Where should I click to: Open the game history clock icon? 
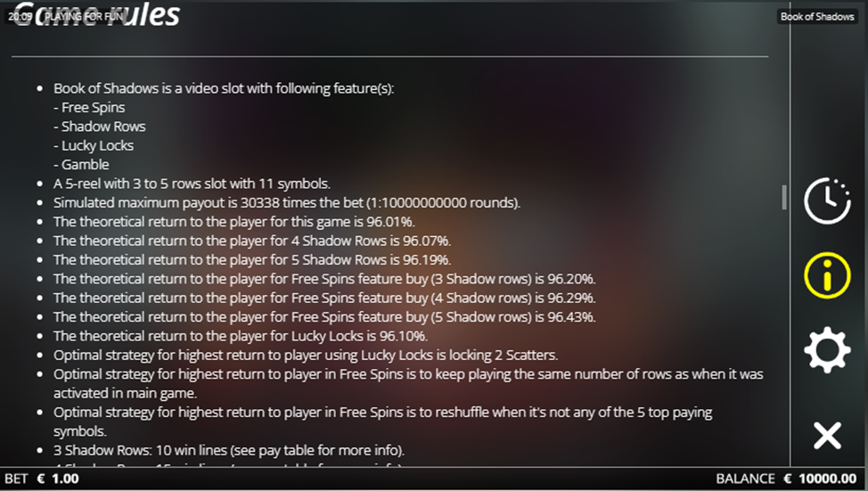(x=827, y=200)
